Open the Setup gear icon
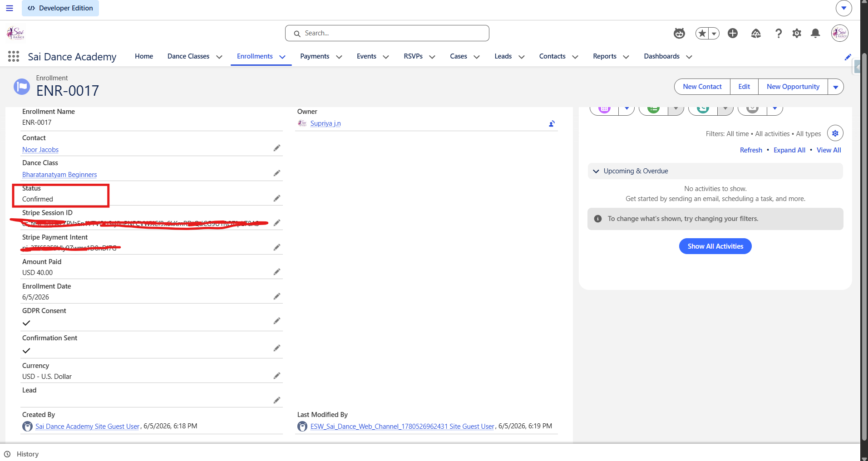 (797, 33)
